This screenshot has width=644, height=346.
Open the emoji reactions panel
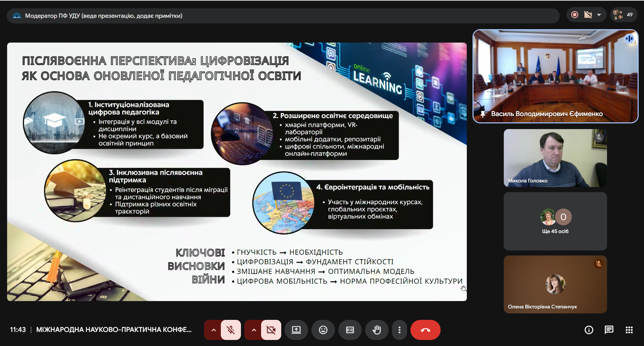323,330
